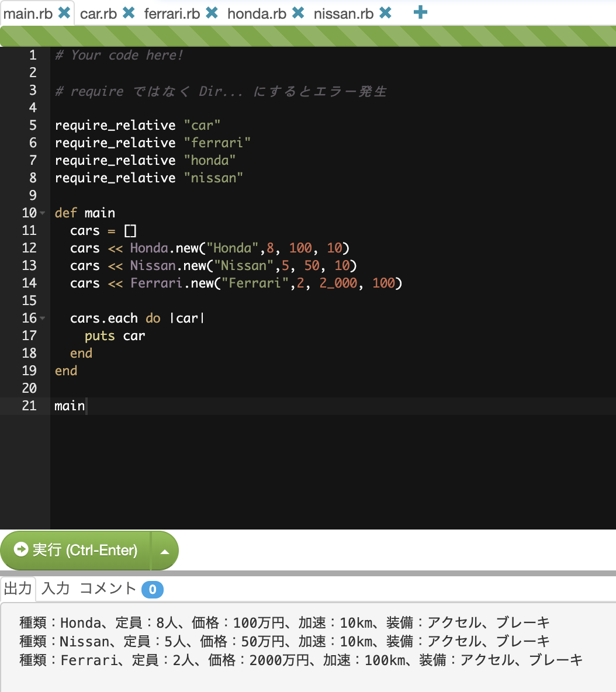Click the comment about require and Dir

click(x=221, y=91)
